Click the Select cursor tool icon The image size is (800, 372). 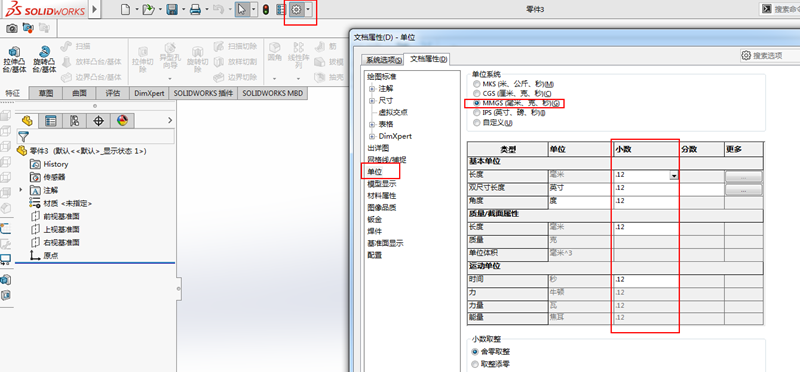(242, 9)
